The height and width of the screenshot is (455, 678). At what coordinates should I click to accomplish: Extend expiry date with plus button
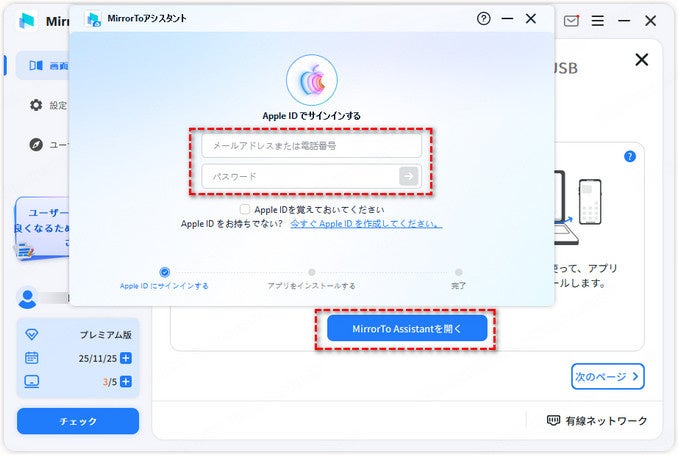pyautogui.click(x=126, y=358)
